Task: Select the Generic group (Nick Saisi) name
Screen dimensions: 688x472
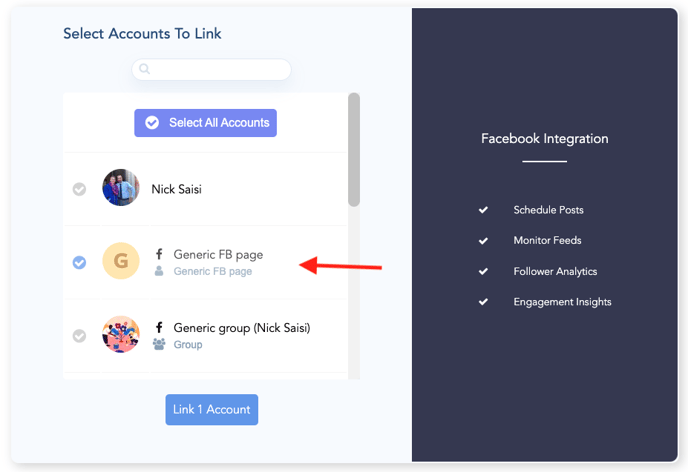Action: pos(242,328)
